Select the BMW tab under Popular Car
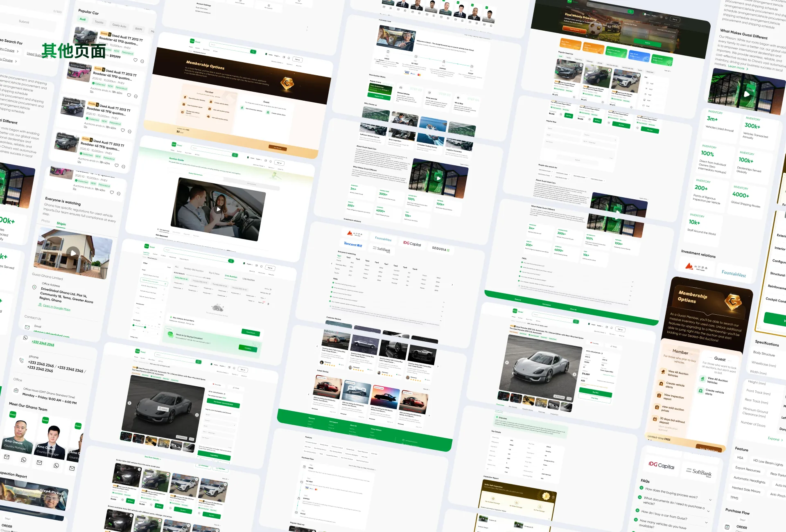Screen dimensions: 786x532 point(138,29)
